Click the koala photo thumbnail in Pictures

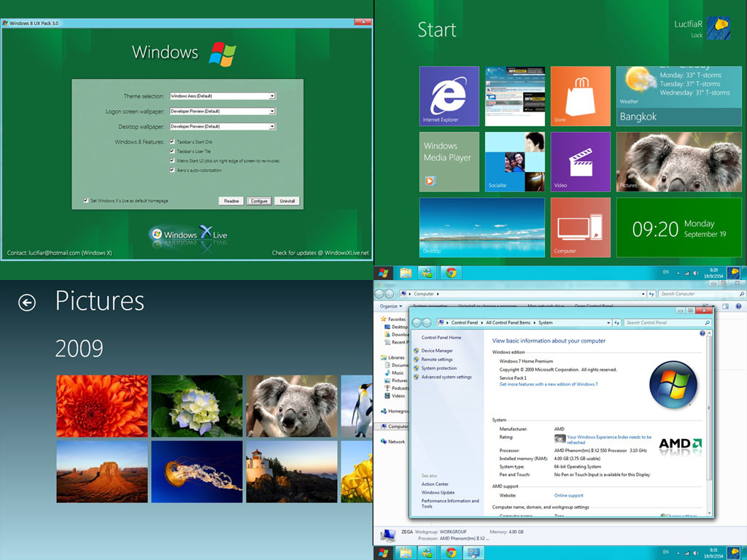(291, 405)
